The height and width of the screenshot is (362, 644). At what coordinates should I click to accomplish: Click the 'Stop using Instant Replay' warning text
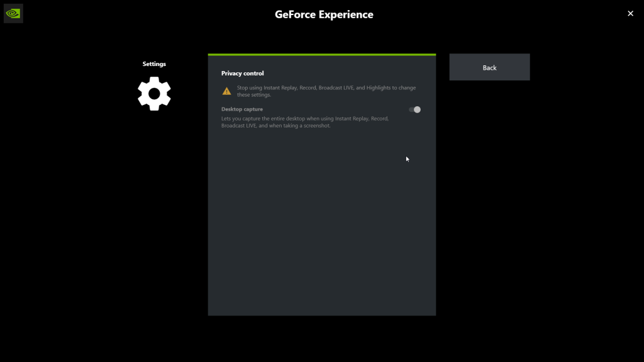click(x=326, y=91)
